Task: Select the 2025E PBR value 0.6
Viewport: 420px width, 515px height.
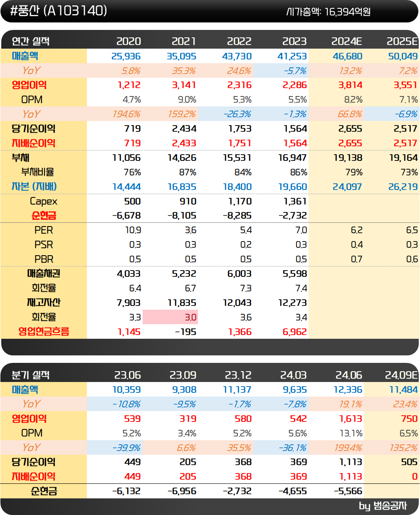Action: tap(412, 259)
